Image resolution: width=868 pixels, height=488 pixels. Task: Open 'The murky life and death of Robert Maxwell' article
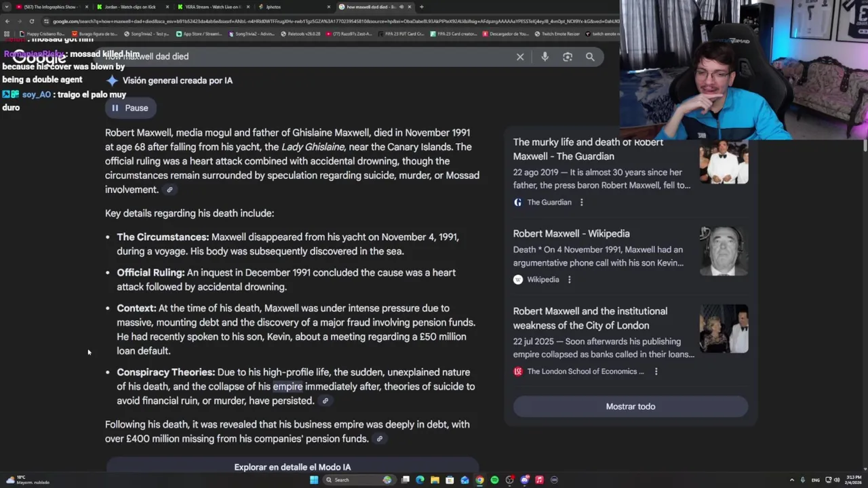click(588, 149)
